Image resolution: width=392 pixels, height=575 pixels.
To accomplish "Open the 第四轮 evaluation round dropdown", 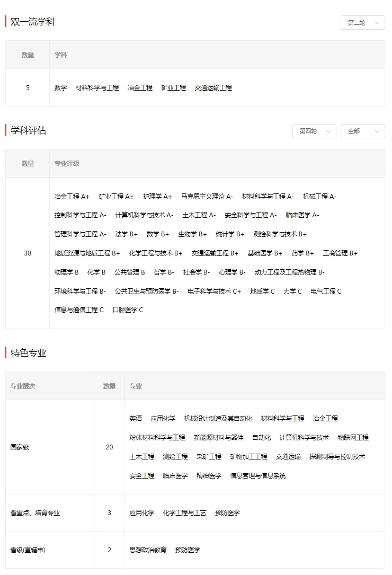I will click(314, 131).
